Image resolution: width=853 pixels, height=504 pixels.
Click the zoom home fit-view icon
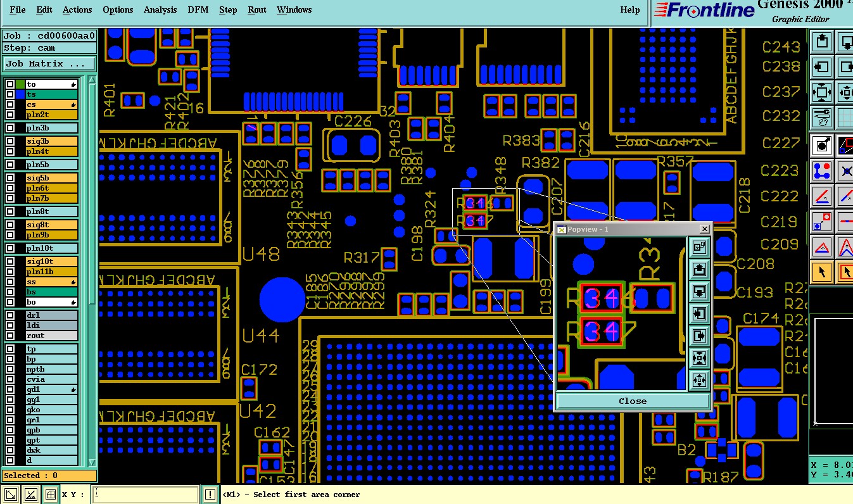pos(822,92)
